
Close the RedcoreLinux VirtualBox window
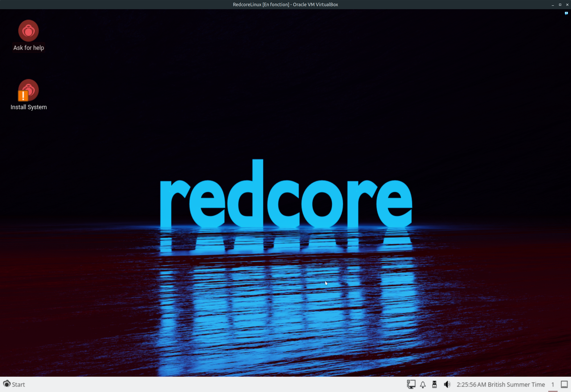point(567,5)
